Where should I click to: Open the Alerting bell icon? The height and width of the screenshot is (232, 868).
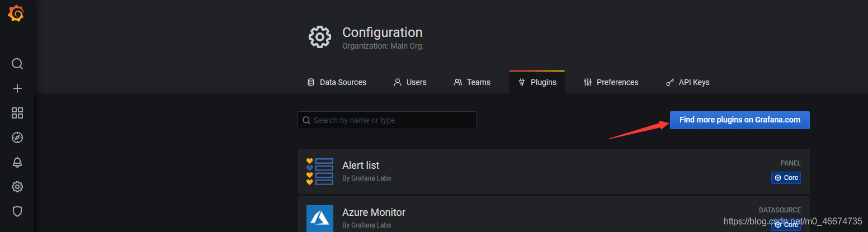[x=17, y=162]
